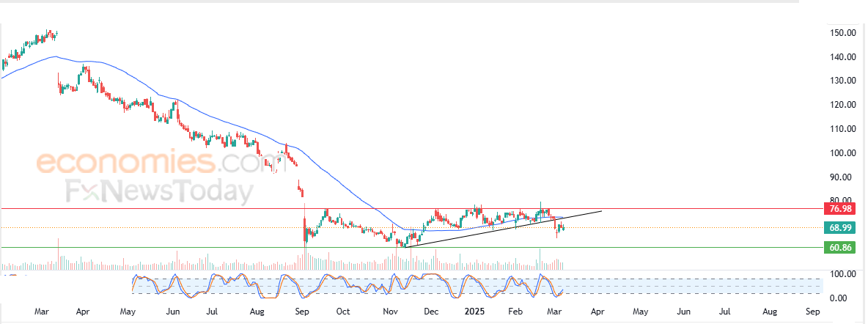Select the Sep label at far right

(x=813, y=312)
